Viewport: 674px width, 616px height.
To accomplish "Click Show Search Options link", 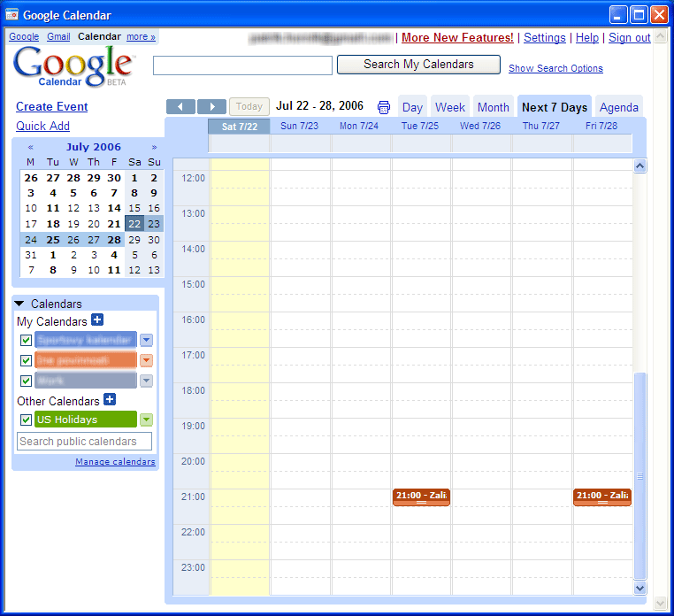I will coord(555,68).
